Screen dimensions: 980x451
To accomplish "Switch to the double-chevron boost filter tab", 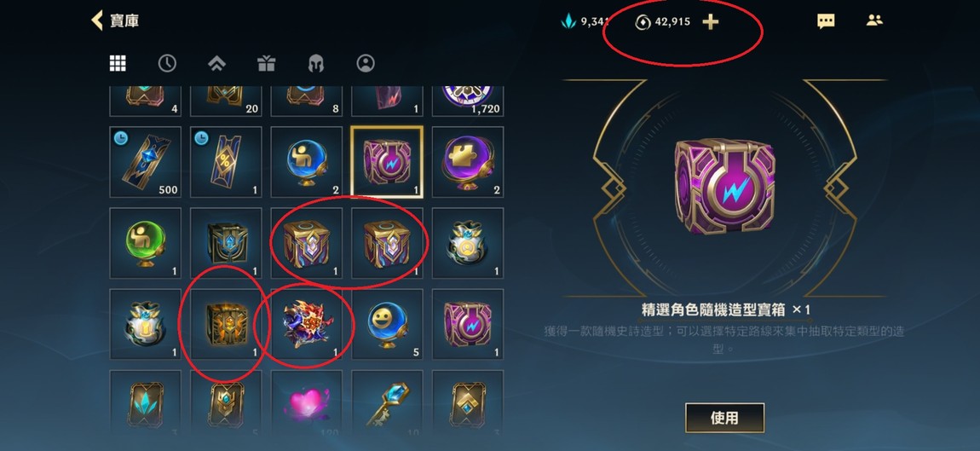I will click(x=216, y=62).
